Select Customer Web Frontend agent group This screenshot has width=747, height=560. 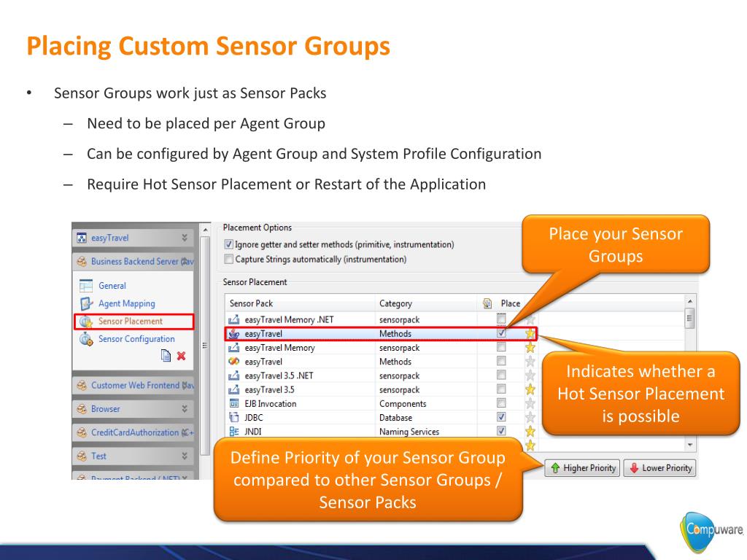[134, 385]
